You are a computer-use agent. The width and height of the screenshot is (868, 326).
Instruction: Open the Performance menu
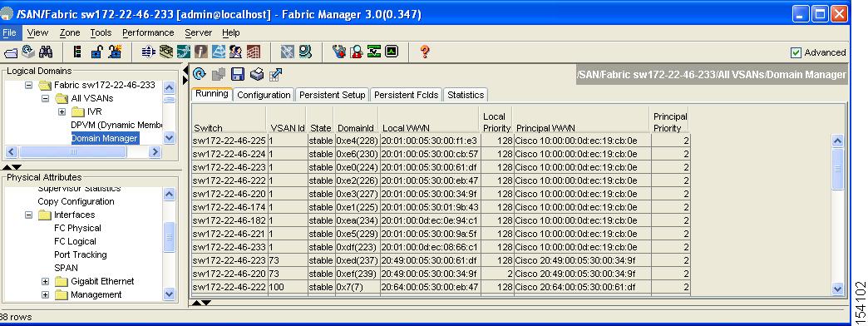click(x=148, y=32)
